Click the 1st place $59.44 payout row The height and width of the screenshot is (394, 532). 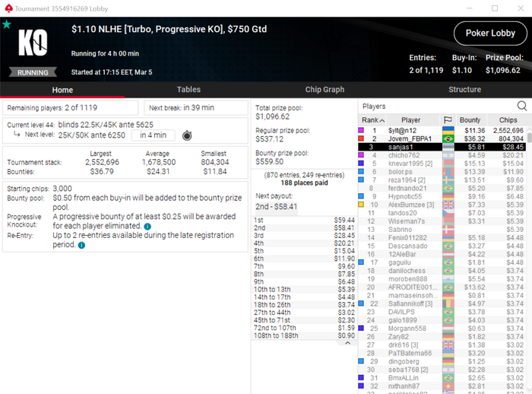point(304,220)
